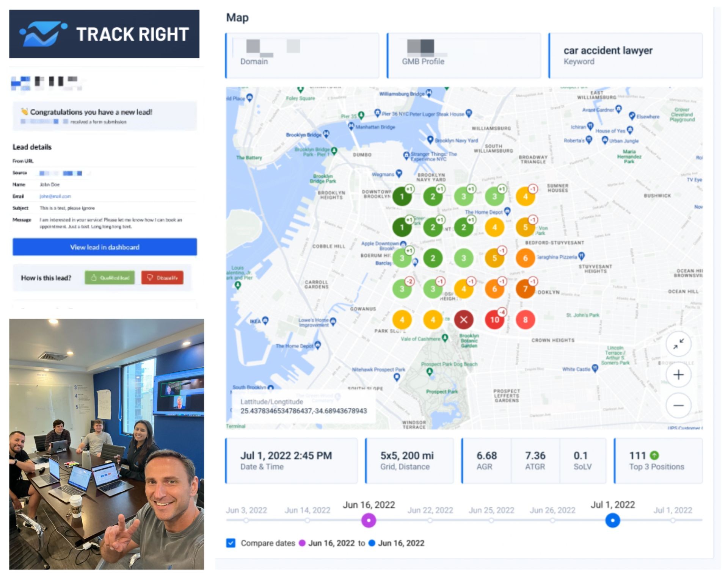728x582 pixels.
Task: Click the map zoom in plus button
Action: (678, 375)
